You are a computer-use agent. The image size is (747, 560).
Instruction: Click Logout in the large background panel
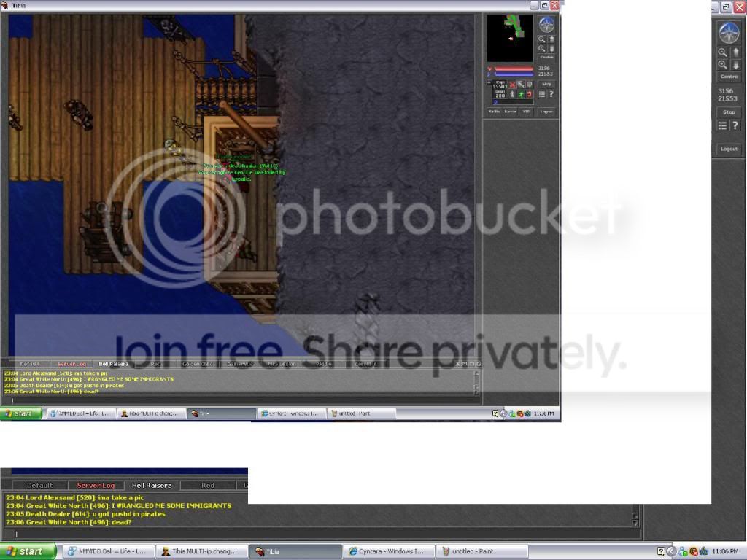click(729, 149)
